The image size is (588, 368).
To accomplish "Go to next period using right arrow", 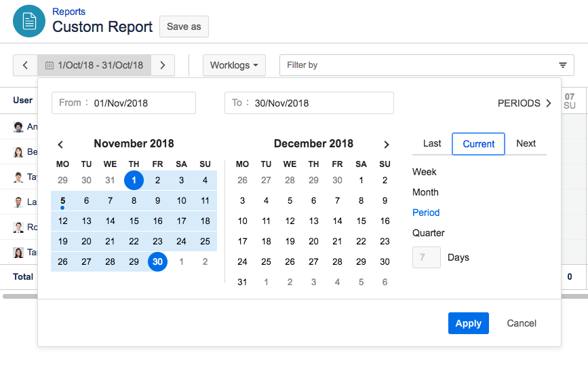I will click(x=163, y=65).
